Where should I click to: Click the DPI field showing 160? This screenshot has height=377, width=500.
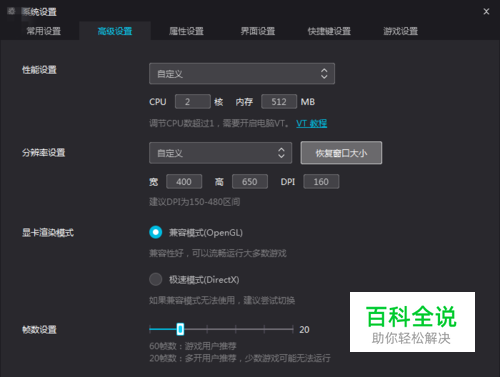(321, 182)
